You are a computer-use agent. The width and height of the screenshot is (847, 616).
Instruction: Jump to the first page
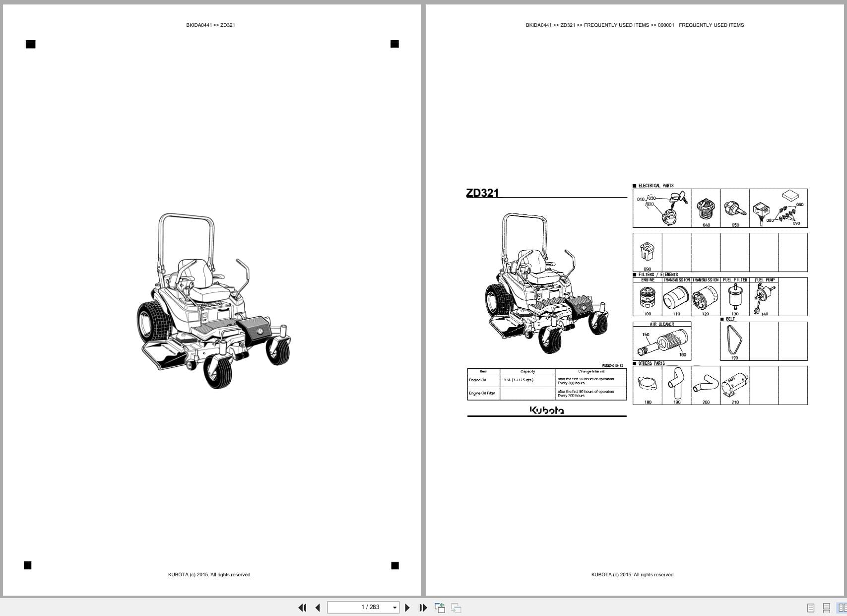pyautogui.click(x=303, y=607)
